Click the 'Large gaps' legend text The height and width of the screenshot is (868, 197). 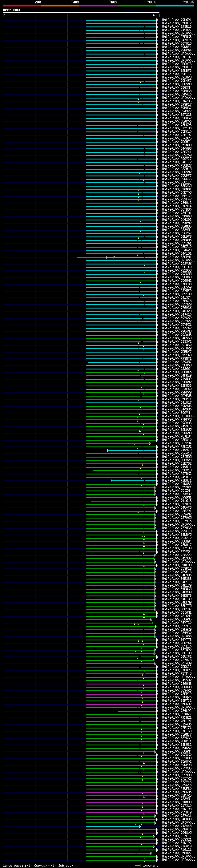pyautogui.click(x=13, y=865)
